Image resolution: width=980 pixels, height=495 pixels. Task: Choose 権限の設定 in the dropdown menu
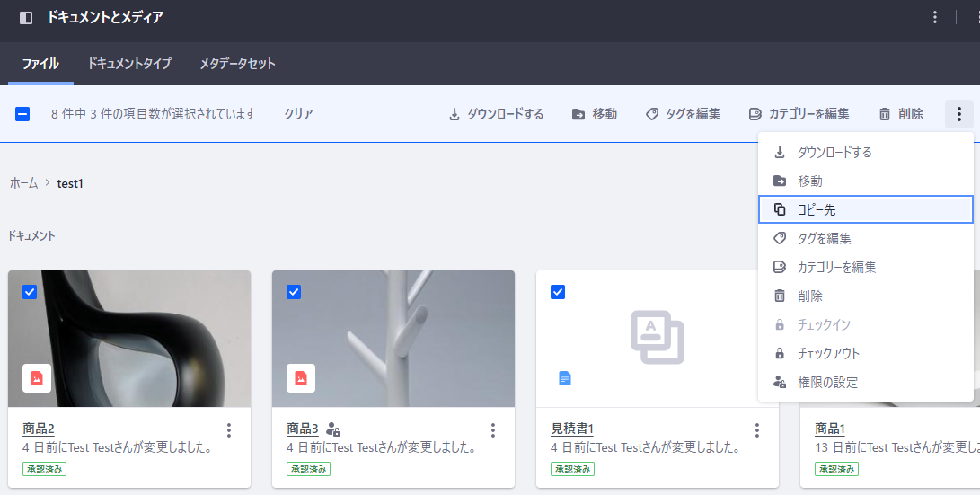[866, 382]
